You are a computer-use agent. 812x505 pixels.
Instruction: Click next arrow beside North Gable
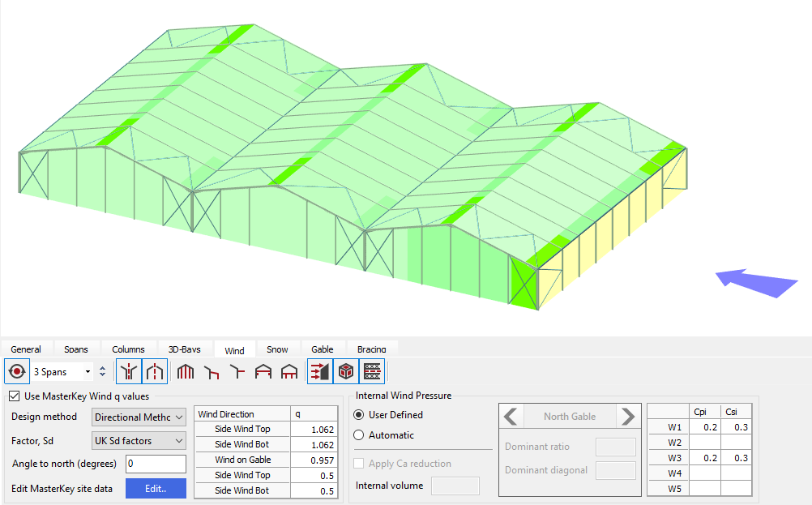pyautogui.click(x=628, y=417)
